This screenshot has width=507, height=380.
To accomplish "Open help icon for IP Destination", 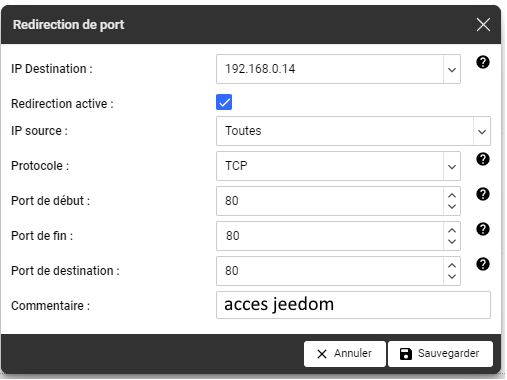I will click(483, 62).
